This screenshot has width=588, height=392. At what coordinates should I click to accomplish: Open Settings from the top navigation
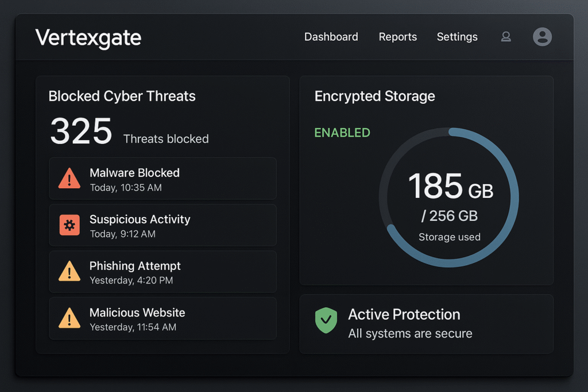(457, 37)
